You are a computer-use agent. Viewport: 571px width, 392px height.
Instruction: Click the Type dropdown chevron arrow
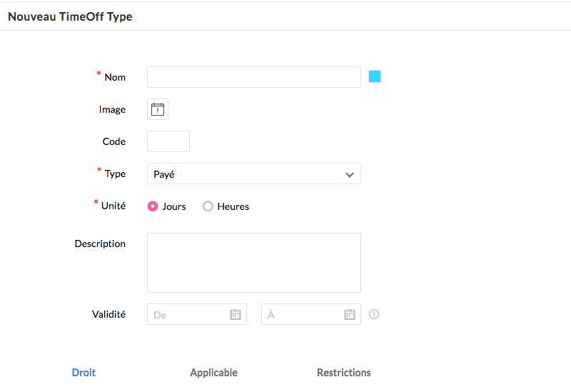click(350, 174)
